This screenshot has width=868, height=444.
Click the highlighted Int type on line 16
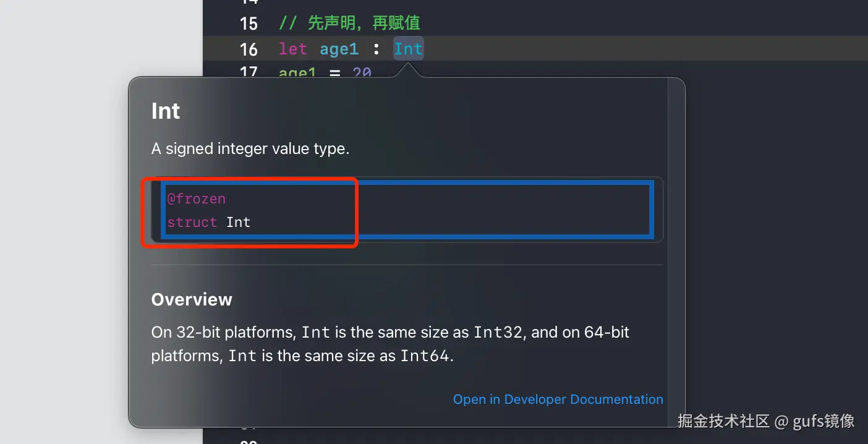(409, 49)
